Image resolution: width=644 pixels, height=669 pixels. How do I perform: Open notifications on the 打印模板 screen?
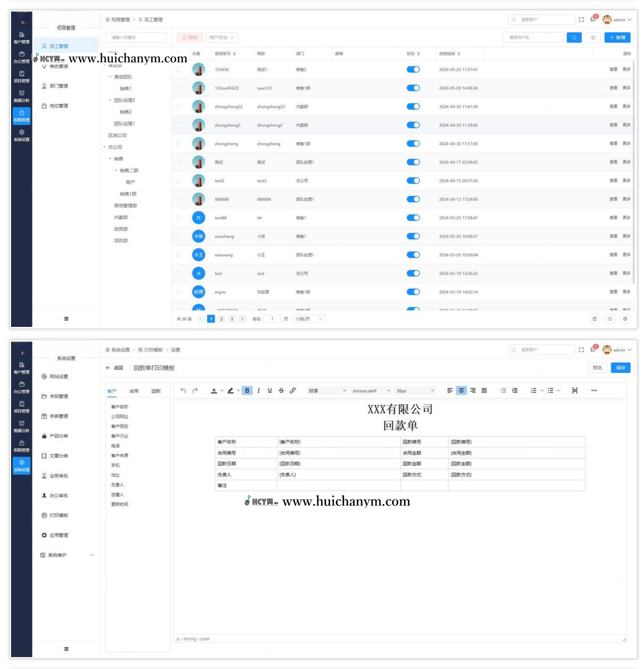pyautogui.click(x=593, y=349)
